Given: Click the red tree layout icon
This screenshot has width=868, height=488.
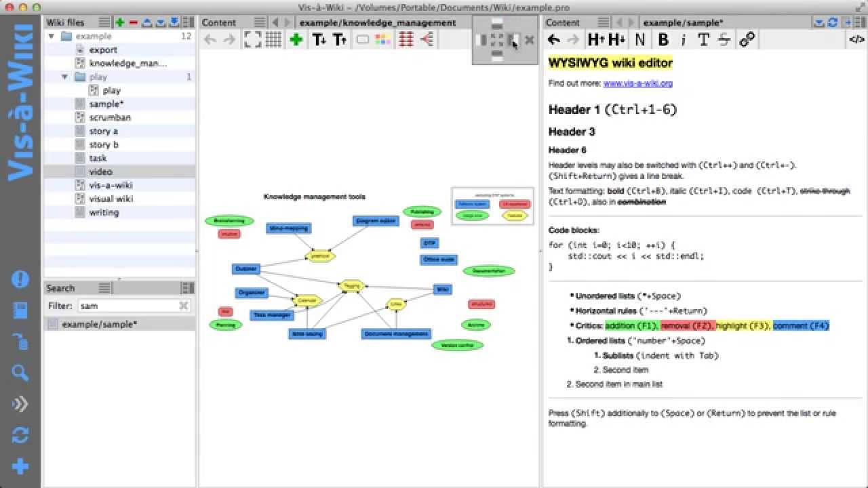Looking at the screenshot, I should 427,40.
